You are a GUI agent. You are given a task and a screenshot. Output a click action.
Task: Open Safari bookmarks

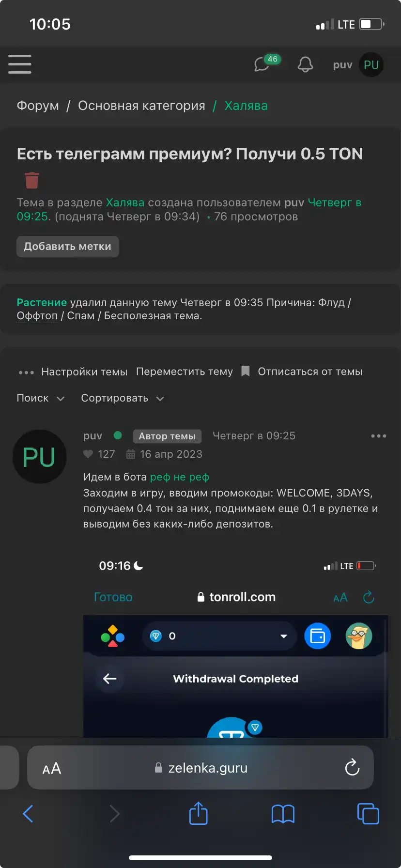pyautogui.click(x=283, y=814)
